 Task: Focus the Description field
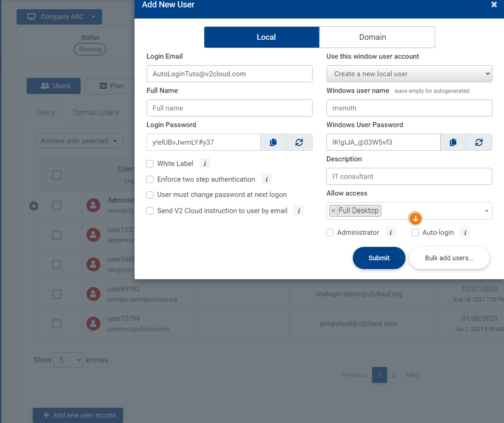409,176
